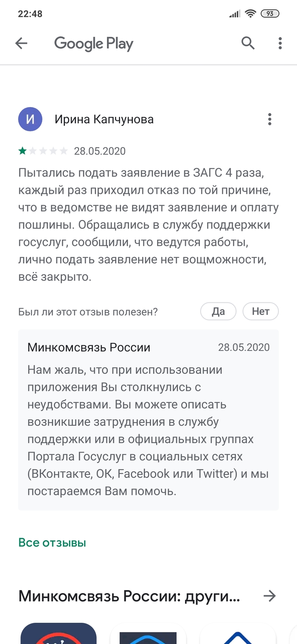Tap the Wi-Fi icon in status bar
This screenshot has height=644, width=297.
click(251, 14)
